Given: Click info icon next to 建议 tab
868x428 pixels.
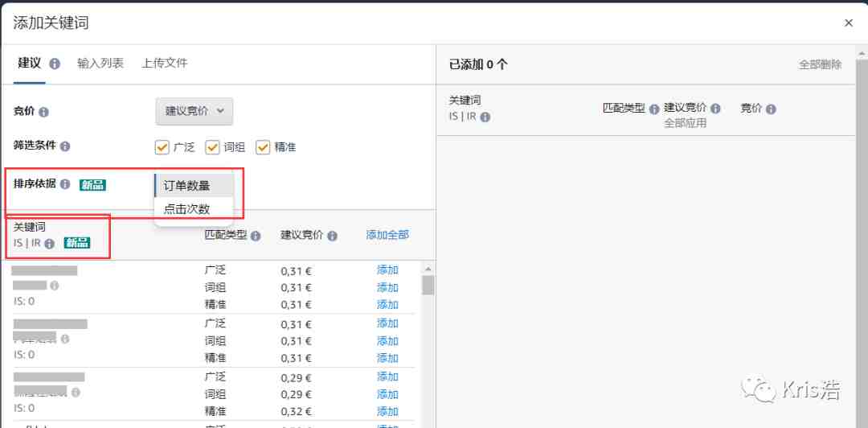Looking at the screenshot, I should point(55,64).
